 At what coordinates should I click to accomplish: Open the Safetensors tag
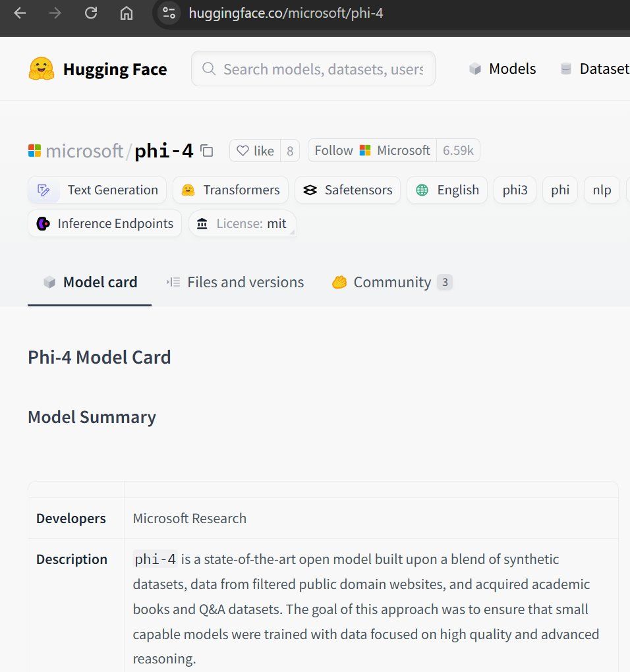[347, 190]
